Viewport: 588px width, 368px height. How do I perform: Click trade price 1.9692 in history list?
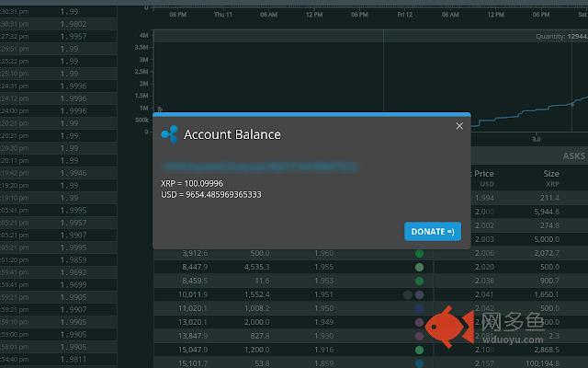coord(73,272)
